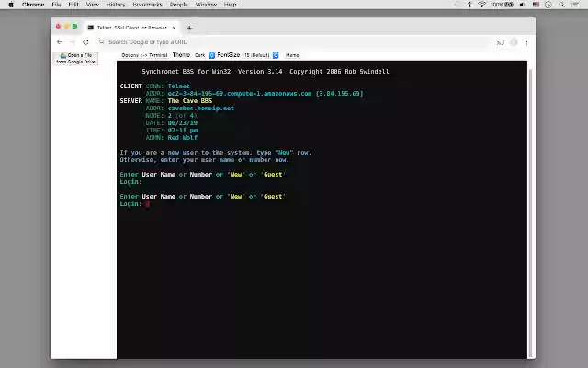Click the terminal favicon on the tab
The width and height of the screenshot is (588, 368).
point(91,28)
